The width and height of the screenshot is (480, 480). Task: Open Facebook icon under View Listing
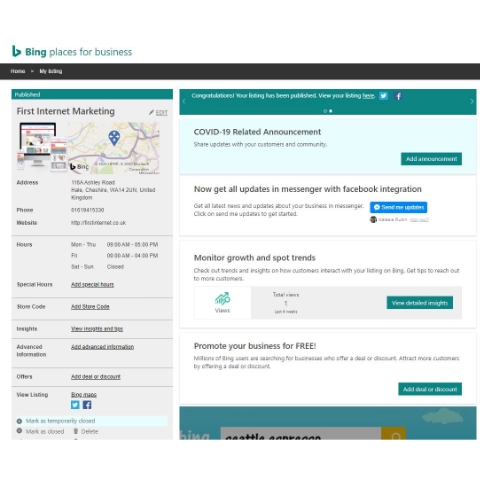pos(87,405)
